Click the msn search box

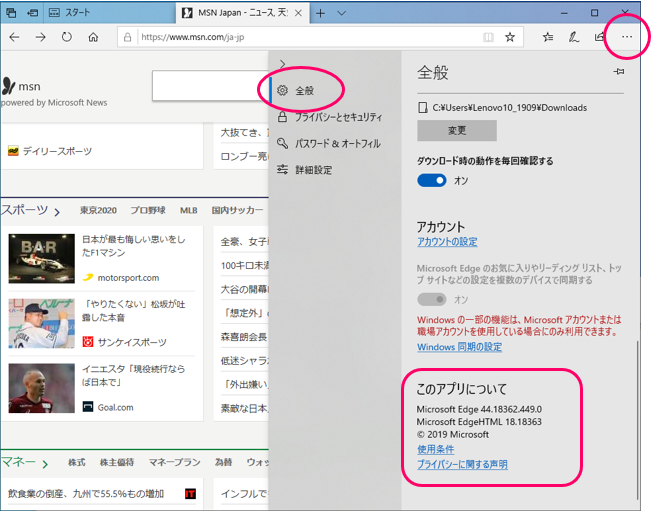(x=211, y=86)
